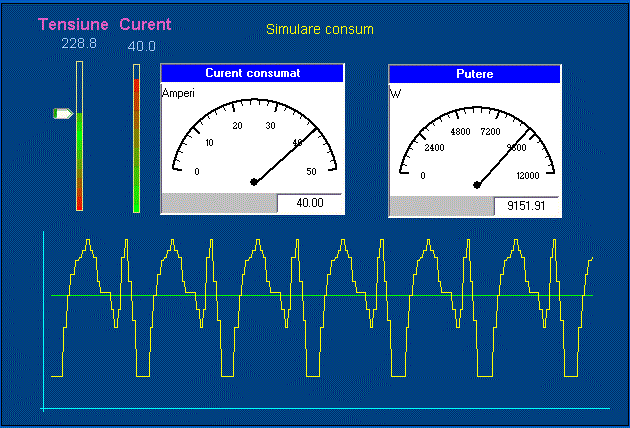Click the 4800 mark on power gauge
Image resolution: width=630 pixels, height=428 pixels.
[x=460, y=131]
